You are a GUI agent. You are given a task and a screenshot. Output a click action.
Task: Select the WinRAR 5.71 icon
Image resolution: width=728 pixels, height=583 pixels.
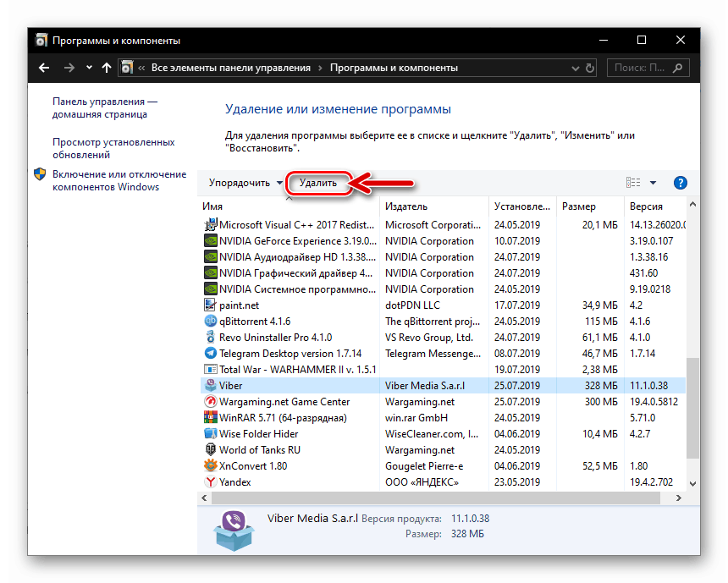210,418
